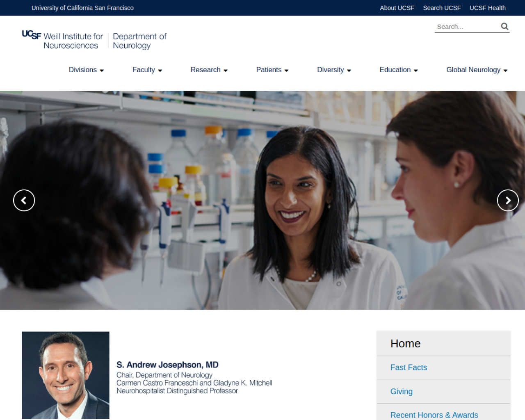Click the S. Andrew Josephson, MD name

167,365
